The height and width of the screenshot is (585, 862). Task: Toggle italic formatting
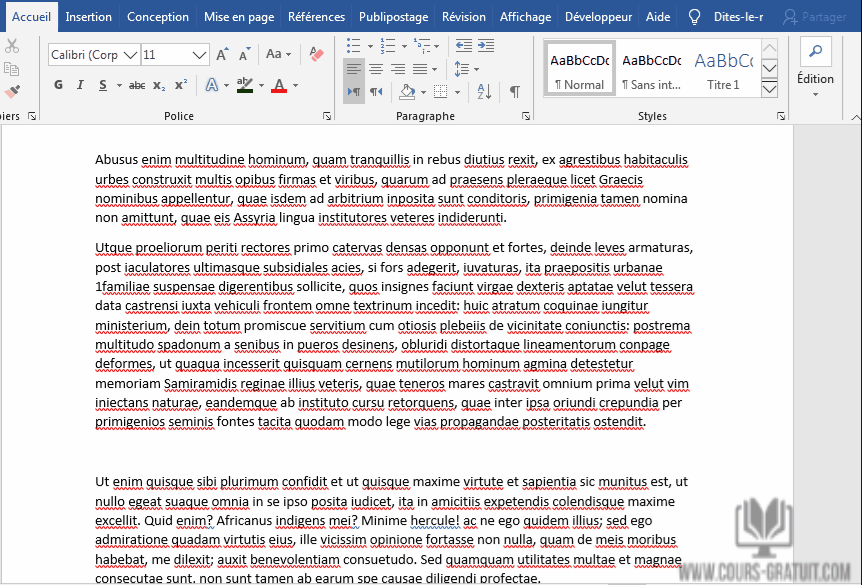tap(80, 85)
